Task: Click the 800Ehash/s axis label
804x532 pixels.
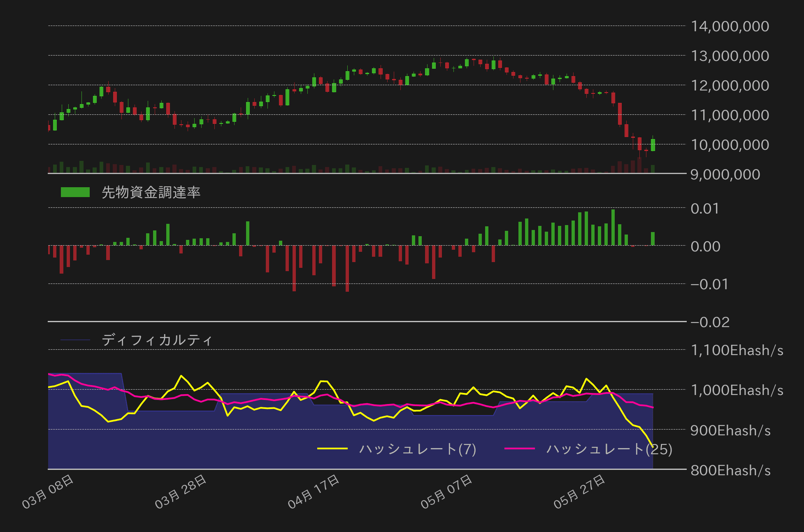Action: pos(731,470)
